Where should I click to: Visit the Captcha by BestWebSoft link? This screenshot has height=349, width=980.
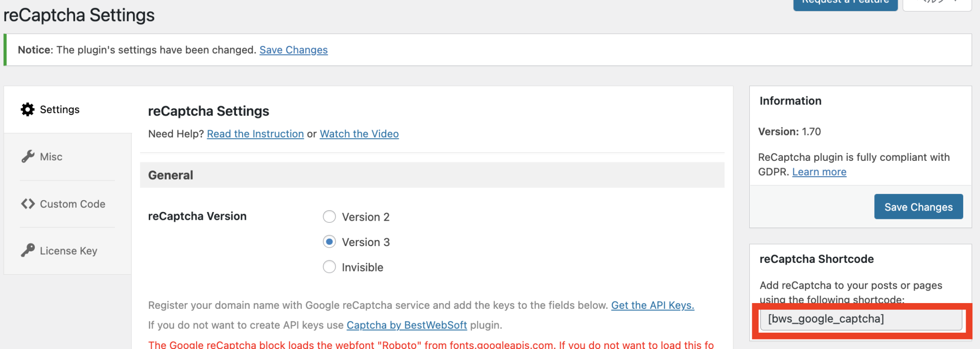pos(407,325)
